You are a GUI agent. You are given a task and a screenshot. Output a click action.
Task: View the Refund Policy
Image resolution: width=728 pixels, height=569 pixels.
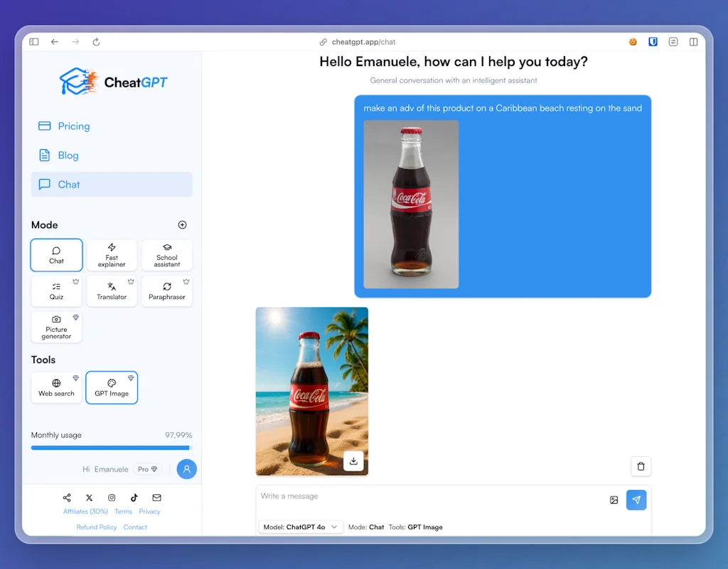97,526
